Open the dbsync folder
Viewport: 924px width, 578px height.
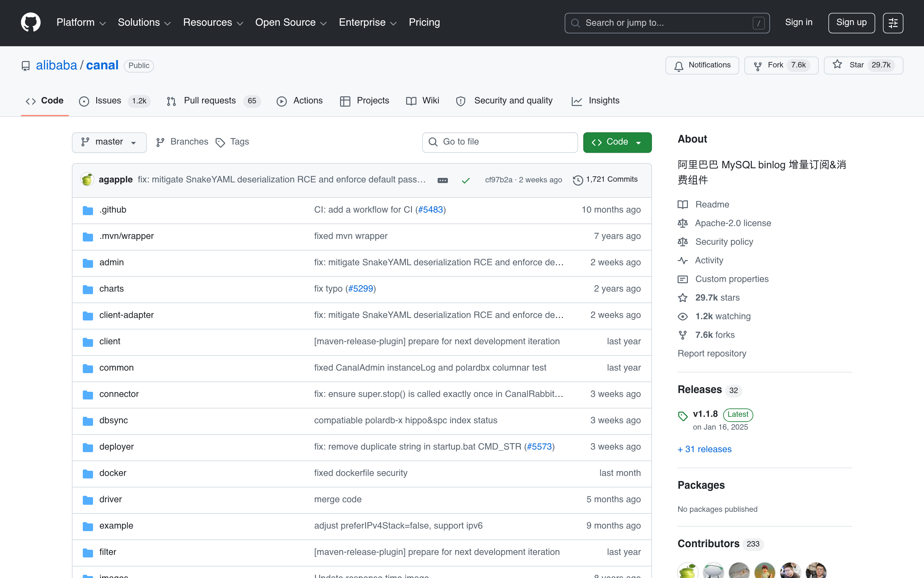[x=113, y=421]
